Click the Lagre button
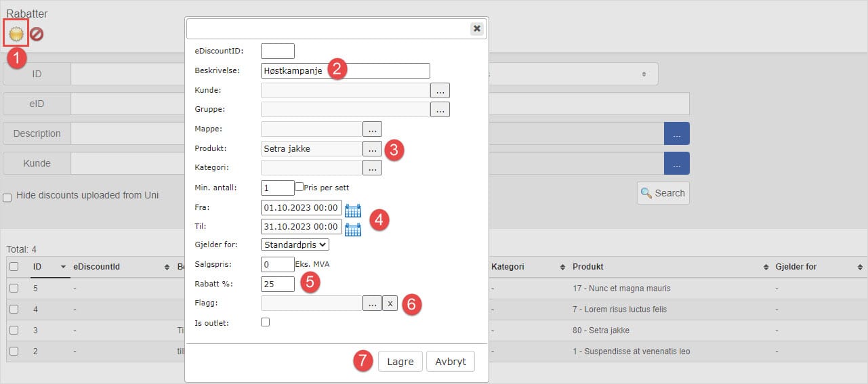 (400, 362)
